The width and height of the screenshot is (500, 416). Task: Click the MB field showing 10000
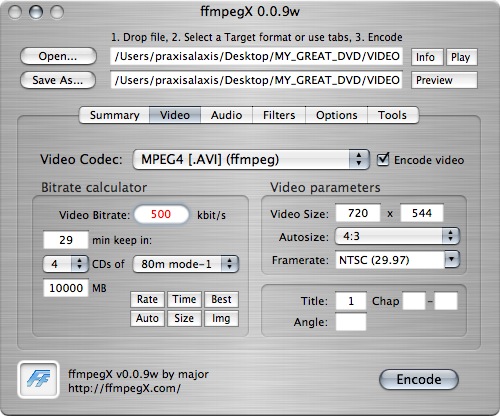click(x=66, y=288)
